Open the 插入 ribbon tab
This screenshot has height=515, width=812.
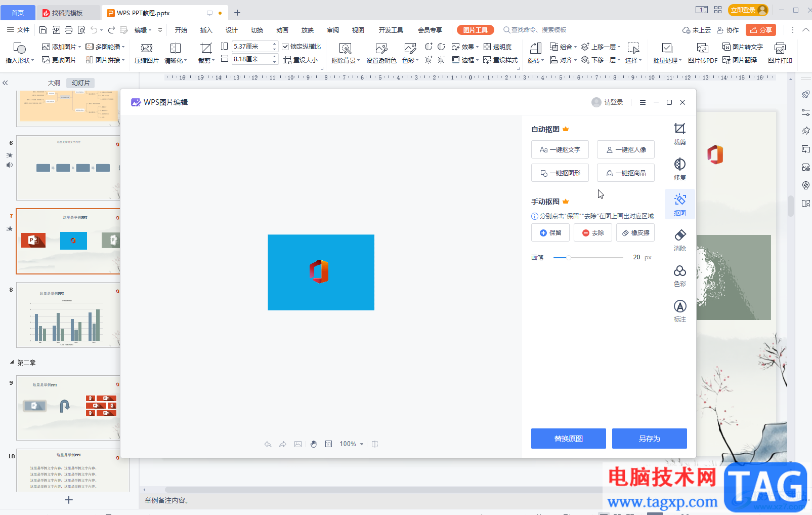pyautogui.click(x=206, y=30)
